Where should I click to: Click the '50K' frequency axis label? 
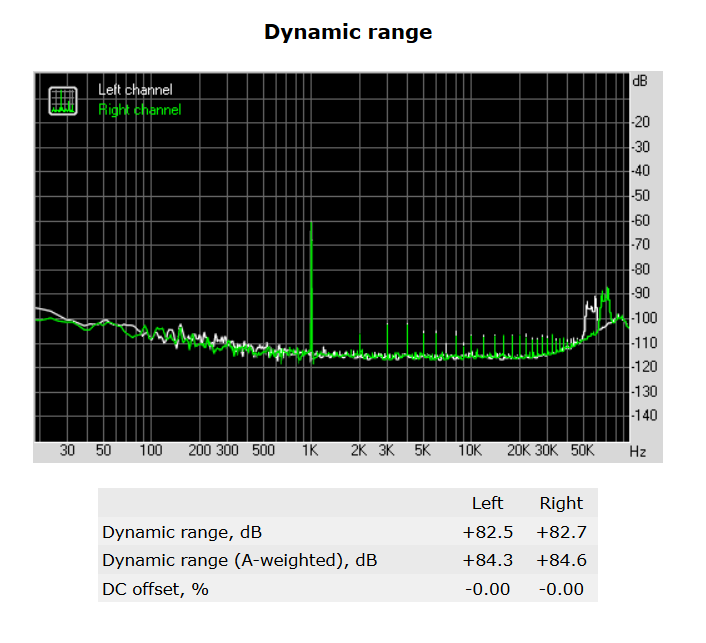tap(583, 450)
